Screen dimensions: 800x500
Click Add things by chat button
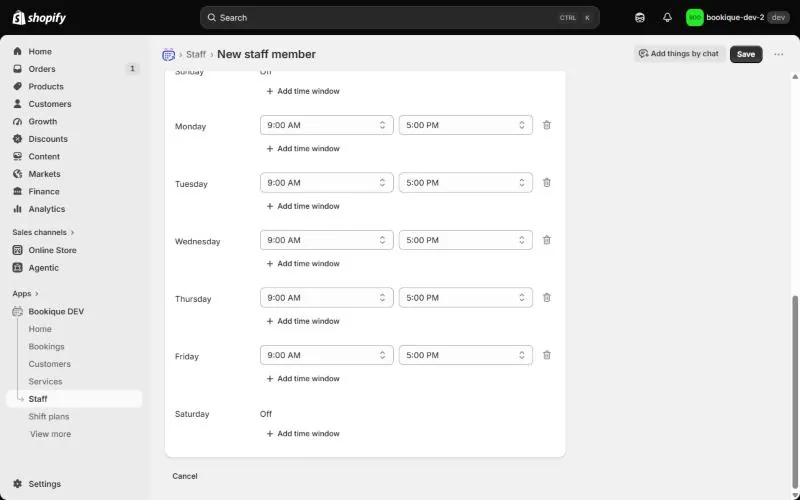[679, 54]
